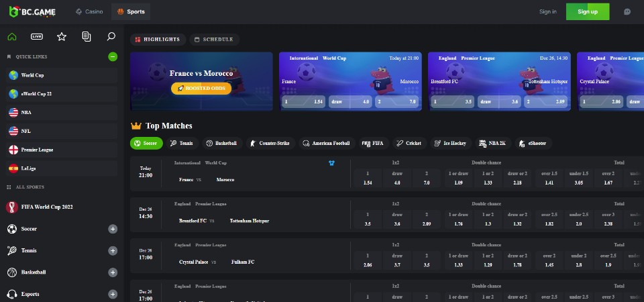The width and height of the screenshot is (644, 302).
Task: Expand the Tennis sidebar category
Action: 113,250
